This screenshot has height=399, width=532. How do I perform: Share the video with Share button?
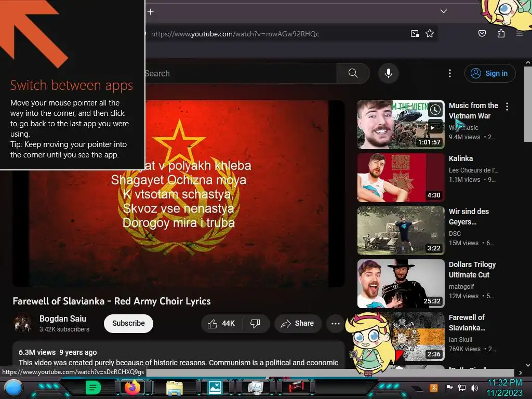pos(297,323)
